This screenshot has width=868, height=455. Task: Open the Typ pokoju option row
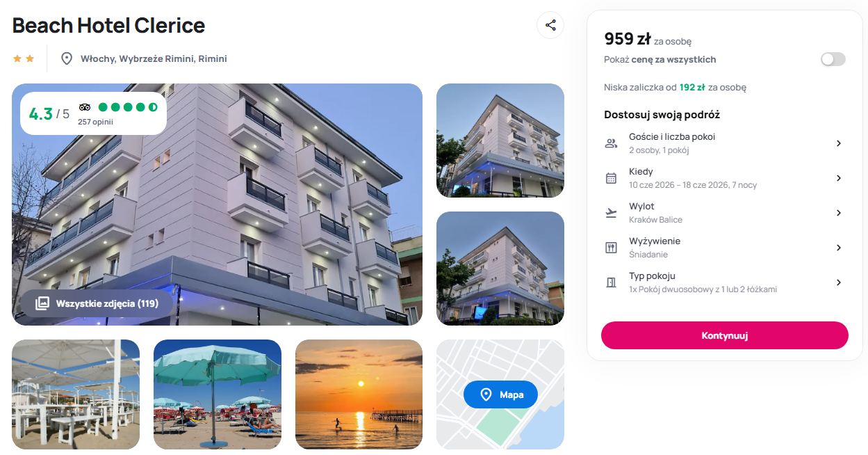(724, 282)
